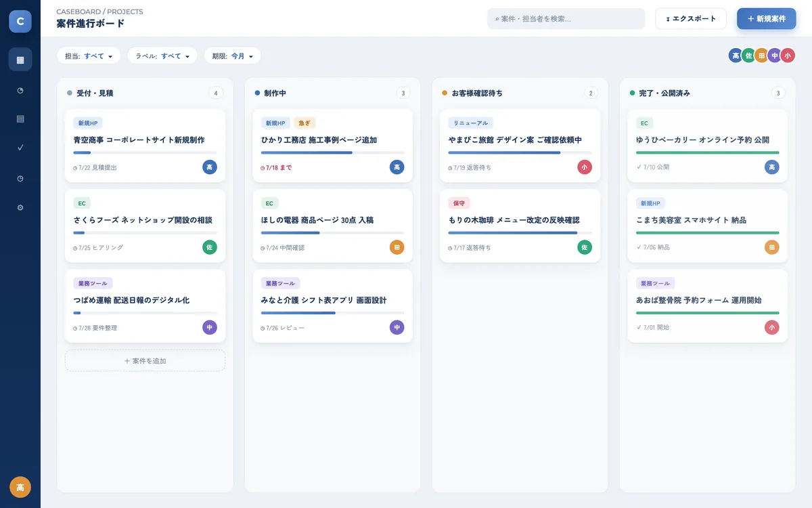Open the 期限: 今月 filter dropdown

click(x=233, y=56)
